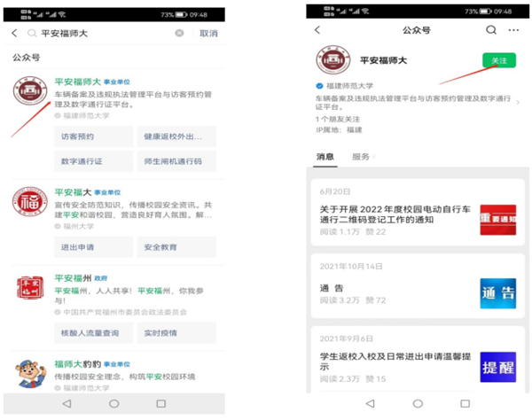Open article about 2022年度校园电动自行车 notice
Screen dimensions: 532x420
395,214
